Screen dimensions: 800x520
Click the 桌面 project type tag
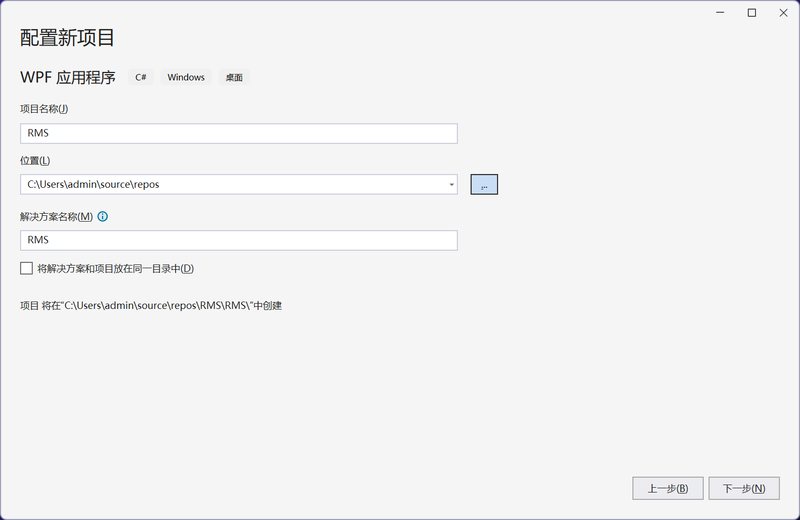[x=234, y=77]
